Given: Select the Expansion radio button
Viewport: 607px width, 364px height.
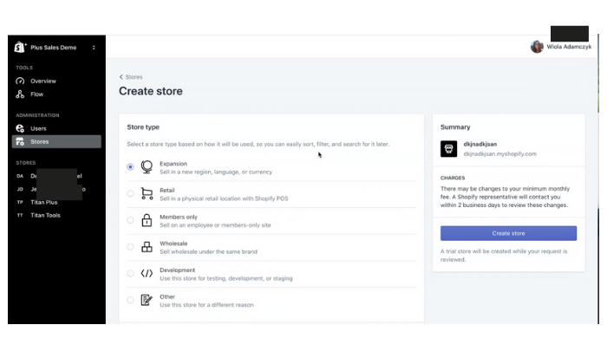Looking at the screenshot, I should point(130,167).
